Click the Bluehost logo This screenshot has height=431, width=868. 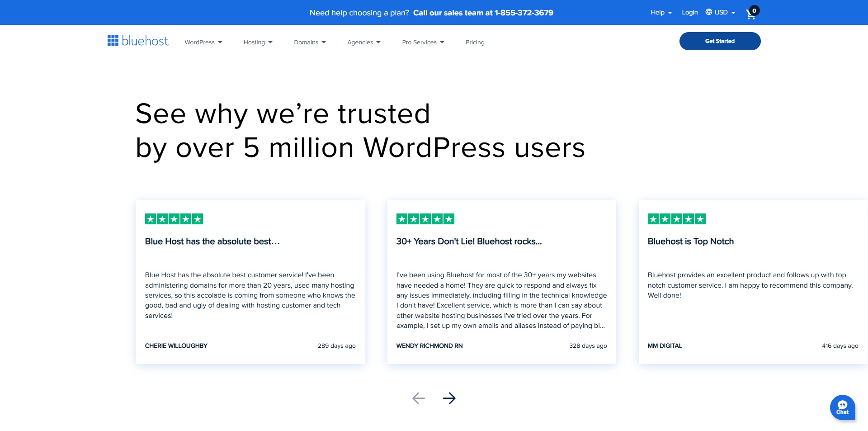tap(137, 41)
